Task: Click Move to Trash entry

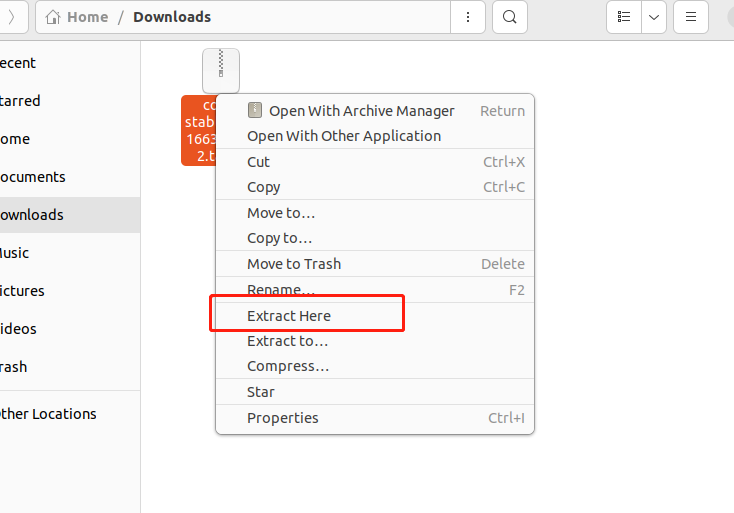Action: pyautogui.click(x=294, y=264)
